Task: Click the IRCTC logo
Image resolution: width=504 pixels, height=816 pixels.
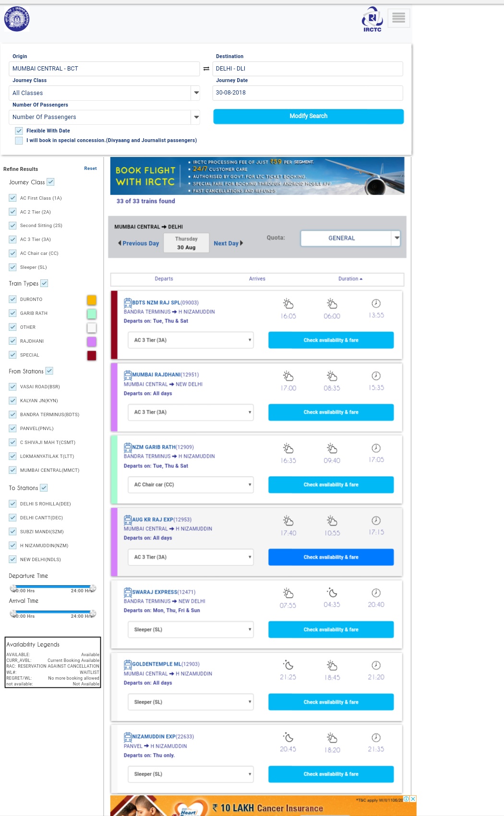Action: point(372,19)
